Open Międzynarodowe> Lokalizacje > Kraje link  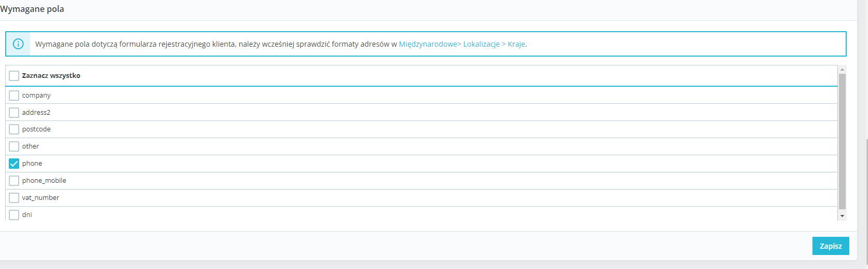(462, 44)
